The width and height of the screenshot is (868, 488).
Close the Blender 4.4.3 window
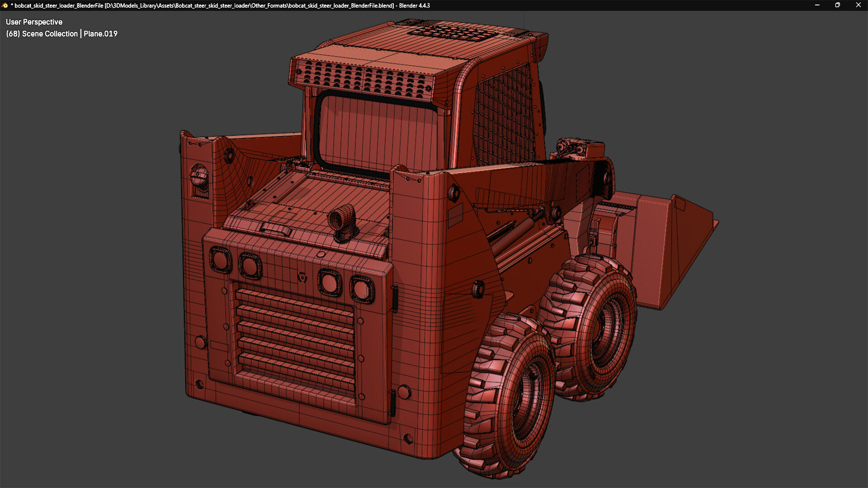pos(858,5)
